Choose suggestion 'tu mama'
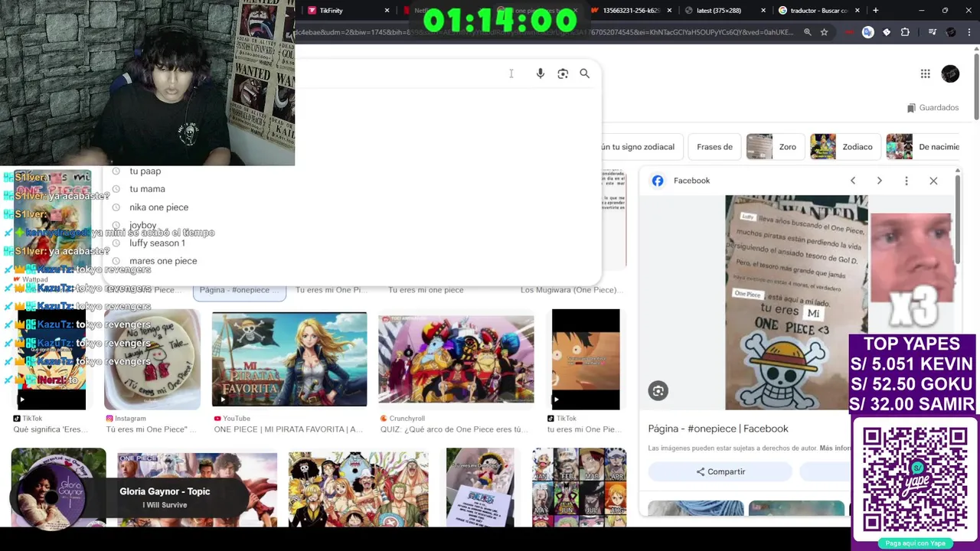Viewport: 980px width, 551px height. coord(147,189)
